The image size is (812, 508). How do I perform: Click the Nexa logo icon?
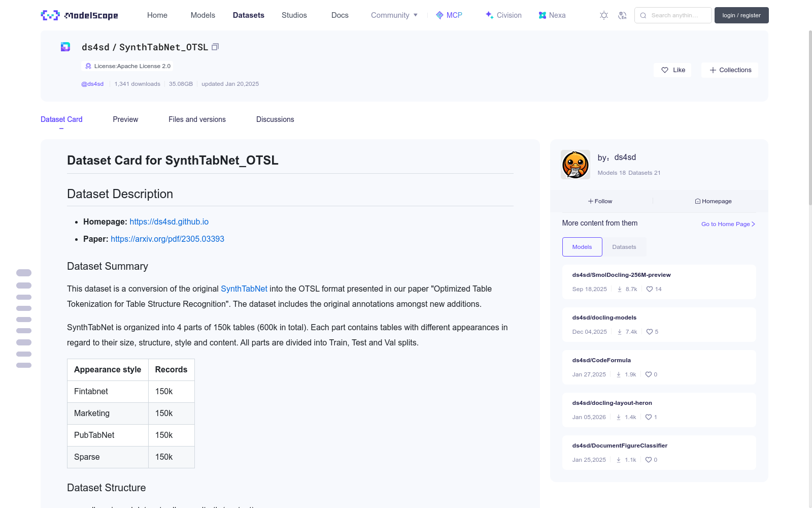[543, 15]
